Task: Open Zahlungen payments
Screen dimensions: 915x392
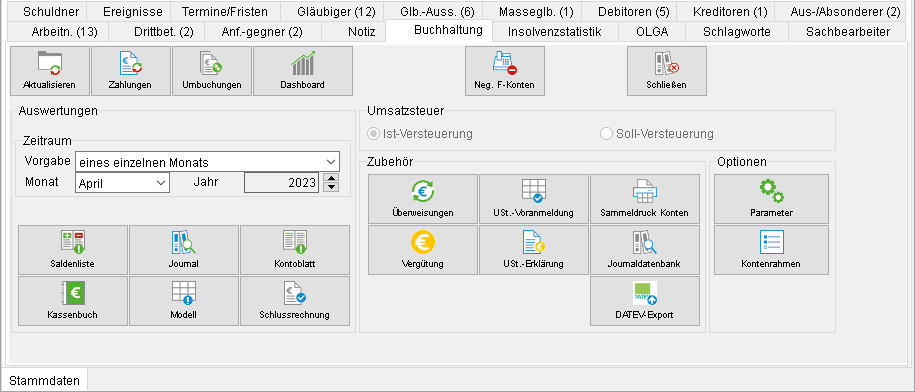Action: point(131,71)
